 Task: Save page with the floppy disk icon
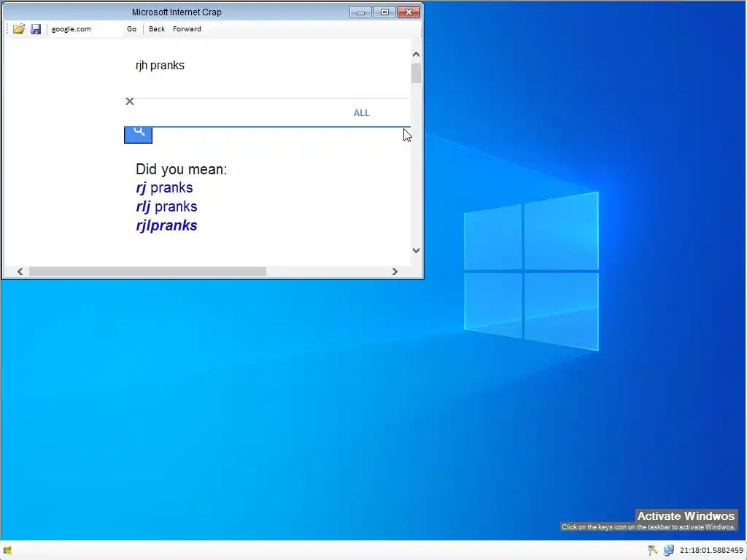[36, 29]
